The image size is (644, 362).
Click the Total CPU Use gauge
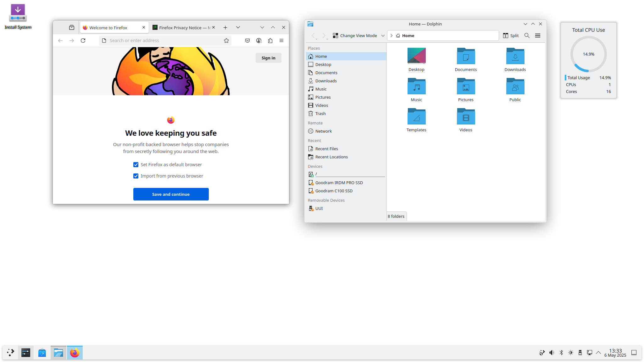[x=588, y=54]
